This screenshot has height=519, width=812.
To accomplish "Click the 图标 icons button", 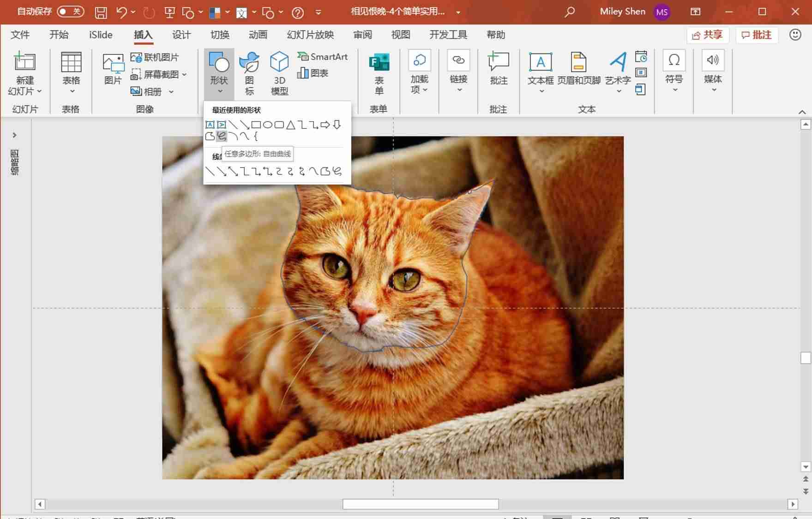I will (249, 73).
